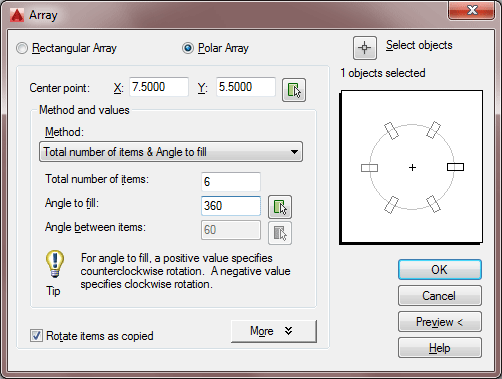Screen dimensions: 502x379
Task: Click the double chevron on More button
Action: [288, 331]
